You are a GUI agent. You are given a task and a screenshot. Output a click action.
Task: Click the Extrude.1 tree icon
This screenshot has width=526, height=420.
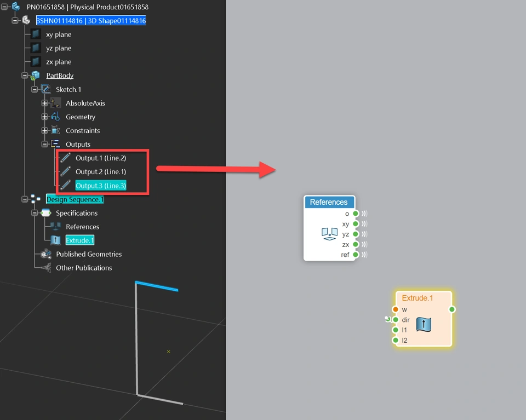(55, 240)
